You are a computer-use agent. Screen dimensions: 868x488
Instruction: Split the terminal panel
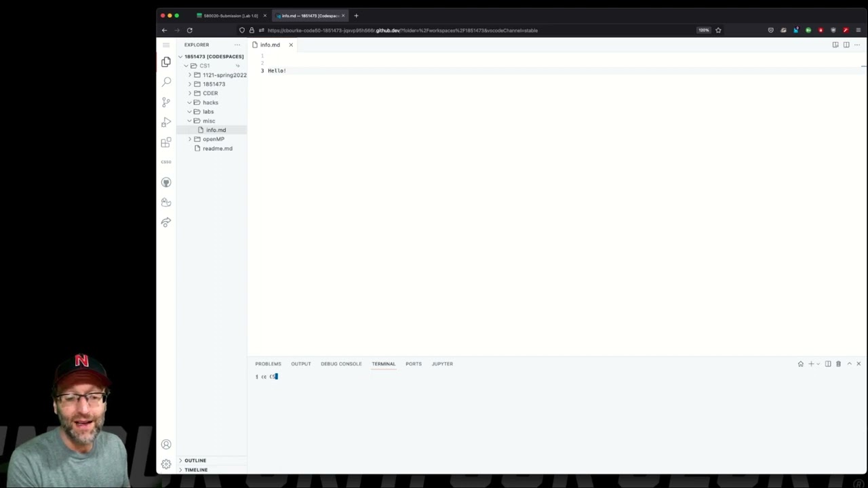(x=828, y=364)
